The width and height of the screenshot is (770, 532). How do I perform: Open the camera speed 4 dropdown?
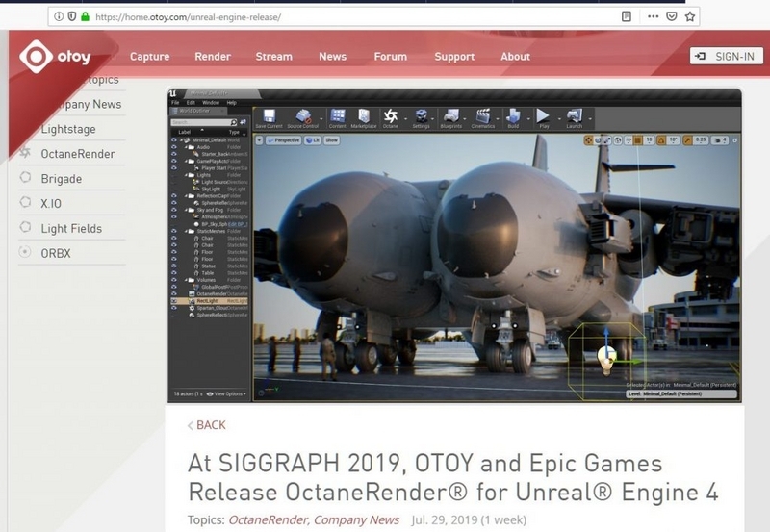(719, 140)
